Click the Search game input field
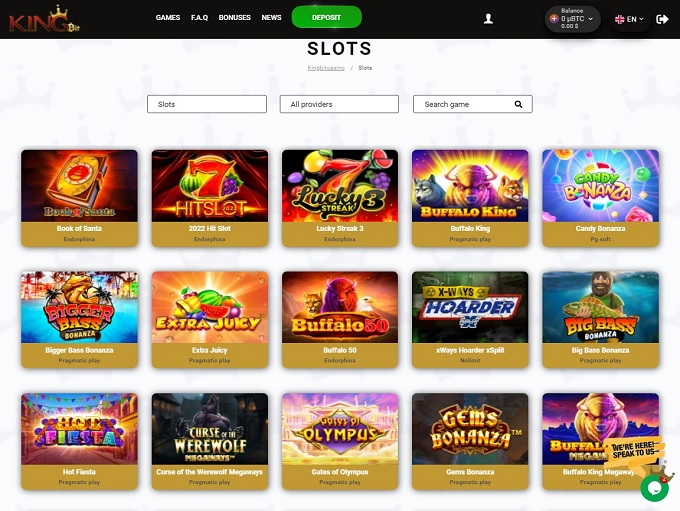 465,104
